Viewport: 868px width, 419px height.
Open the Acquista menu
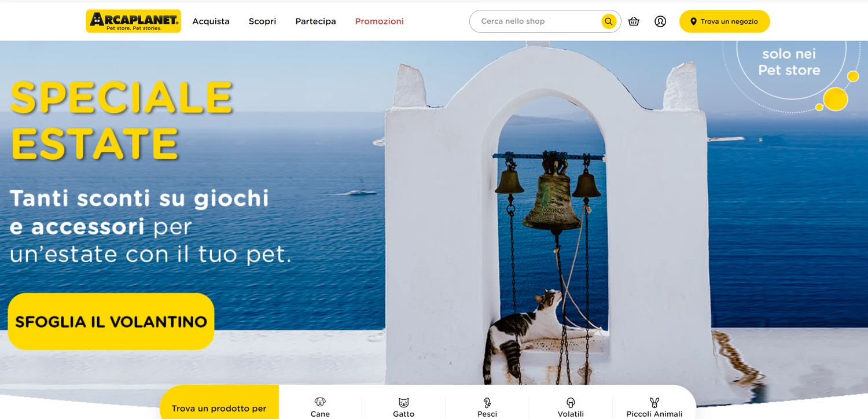pos(211,21)
